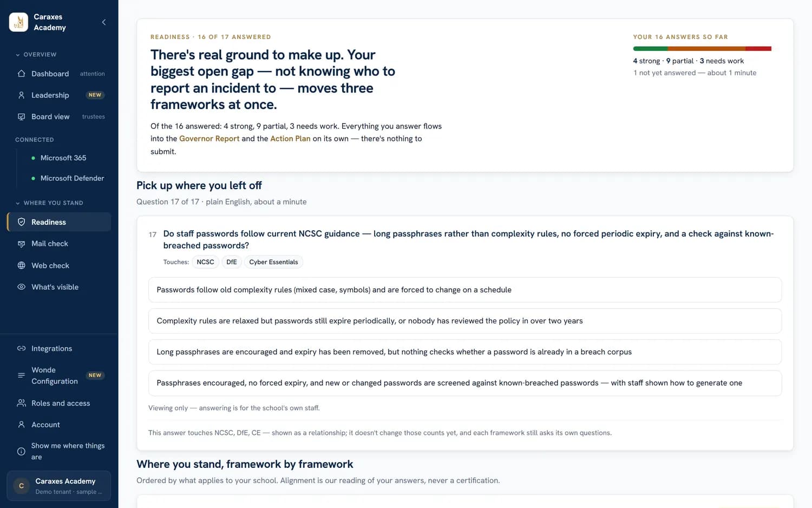Click the Integrations link icon
The height and width of the screenshot is (508, 812).
(x=22, y=348)
